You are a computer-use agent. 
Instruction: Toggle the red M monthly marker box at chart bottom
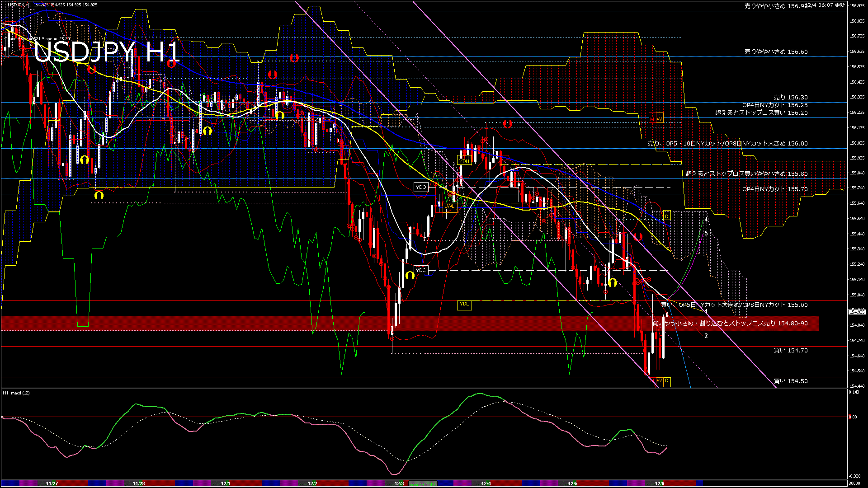click(652, 382)
